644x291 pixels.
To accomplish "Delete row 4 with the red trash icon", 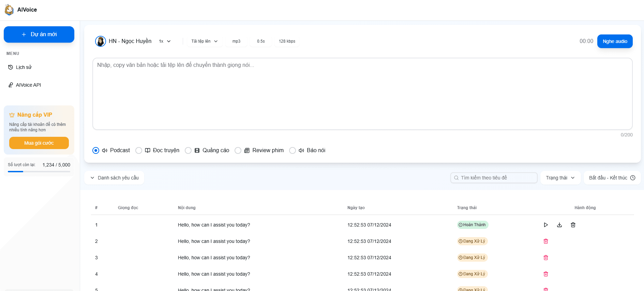I will point(546,274).
